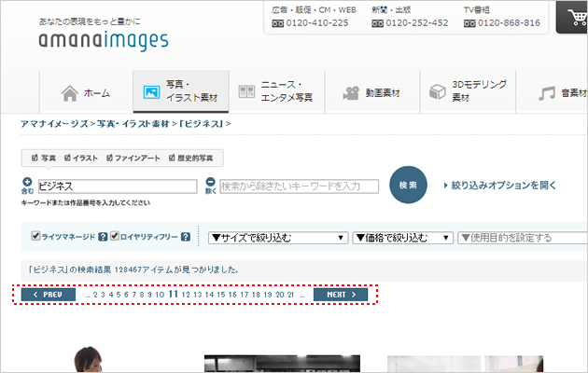Toggle the ファインアート checkbox

click(x=109, y=158)
